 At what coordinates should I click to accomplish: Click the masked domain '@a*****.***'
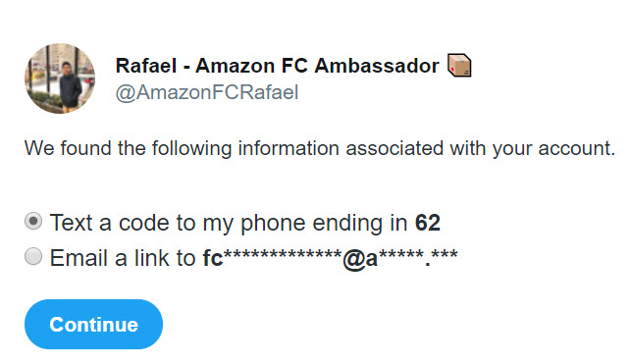400,259
